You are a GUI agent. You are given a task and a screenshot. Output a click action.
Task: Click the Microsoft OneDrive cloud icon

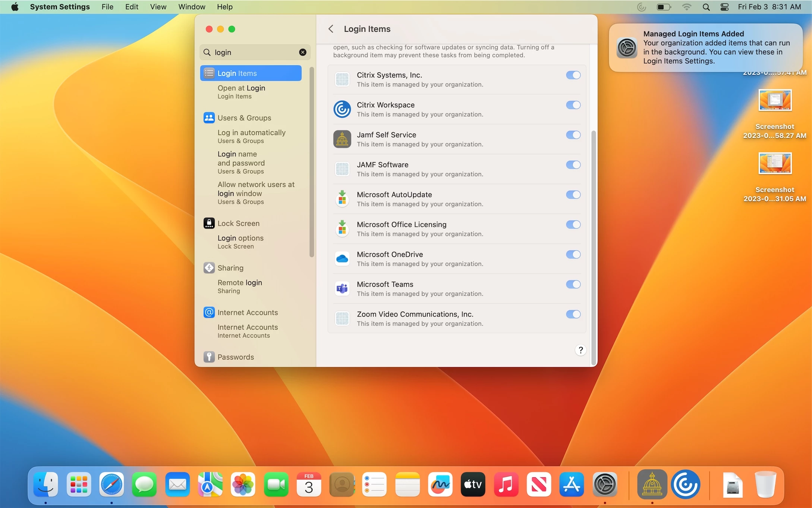point(342,258)
